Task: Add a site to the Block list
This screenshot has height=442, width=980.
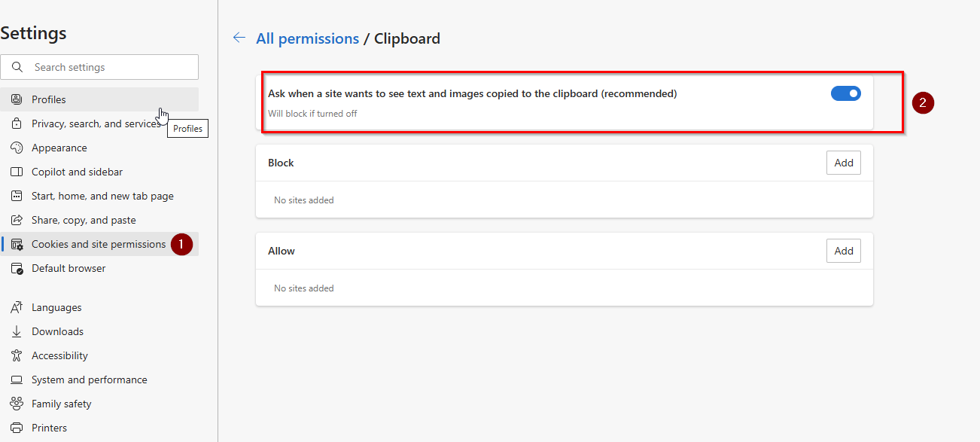Action: point(844,163)
